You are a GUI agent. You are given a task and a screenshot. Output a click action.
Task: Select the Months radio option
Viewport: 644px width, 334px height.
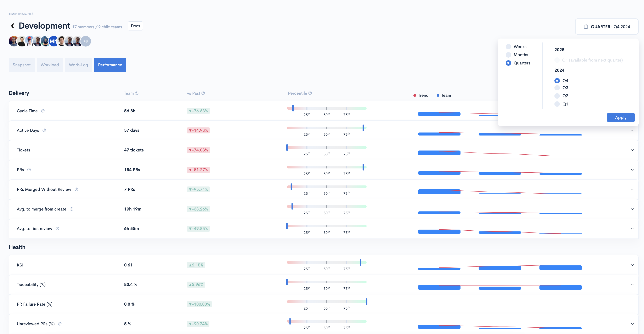pyautogui.click(x=508, y=55)
